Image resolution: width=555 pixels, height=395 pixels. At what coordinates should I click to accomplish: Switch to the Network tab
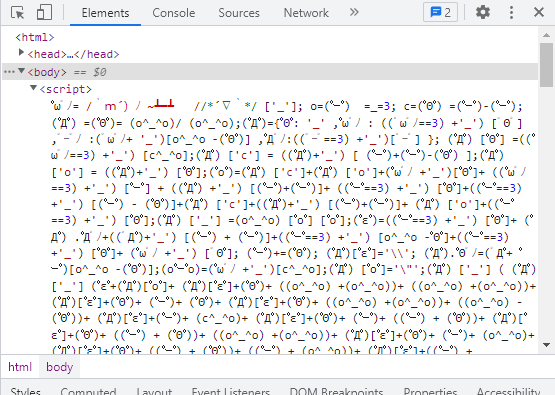click(x=306, y=13)
